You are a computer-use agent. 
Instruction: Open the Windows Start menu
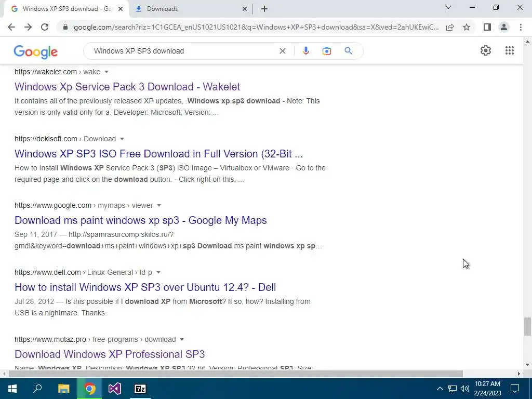[x=12, y=389]
